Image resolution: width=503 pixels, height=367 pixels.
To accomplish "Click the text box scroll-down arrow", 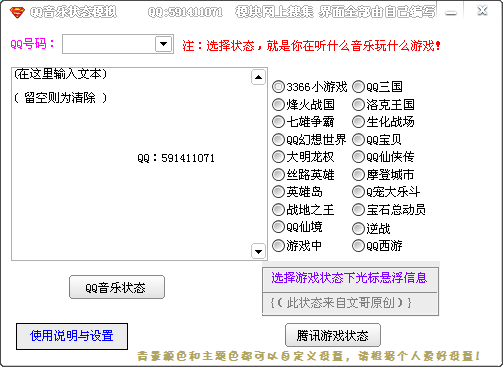I will point(258,251).
